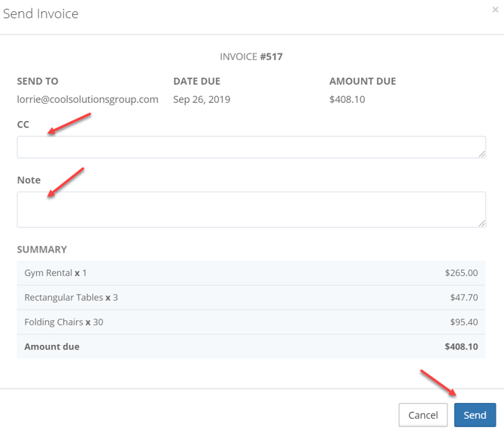The width and height of the screenshot is (504, 430).
Task: Select the Rectangular Tables line item
Action: pos(71,298)
